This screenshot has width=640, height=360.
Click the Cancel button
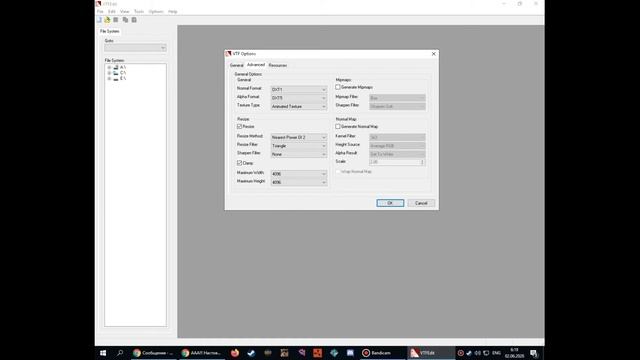pyautogui.click(x=421, y=203)
